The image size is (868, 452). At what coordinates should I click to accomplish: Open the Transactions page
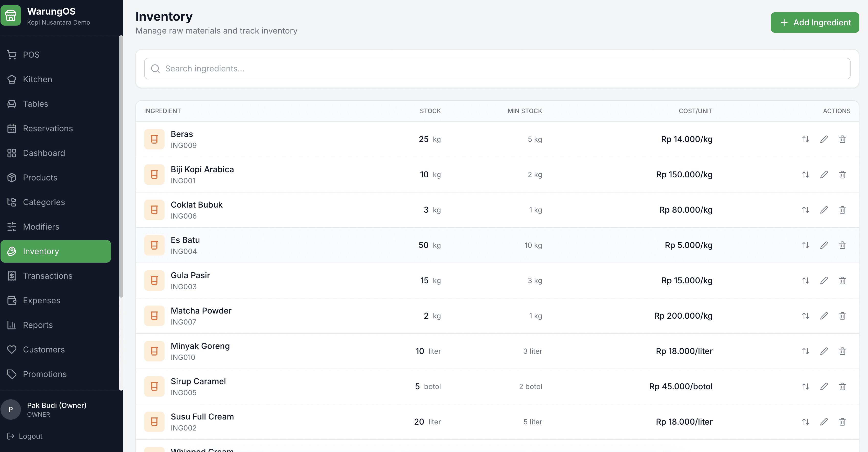coord(48,276)
